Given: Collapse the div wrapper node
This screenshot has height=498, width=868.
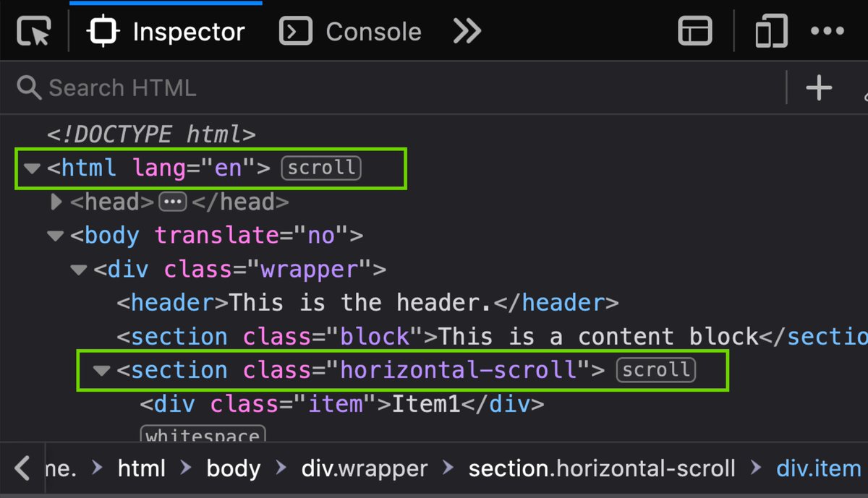Looking at the screenshot, I should coord(78,270).
